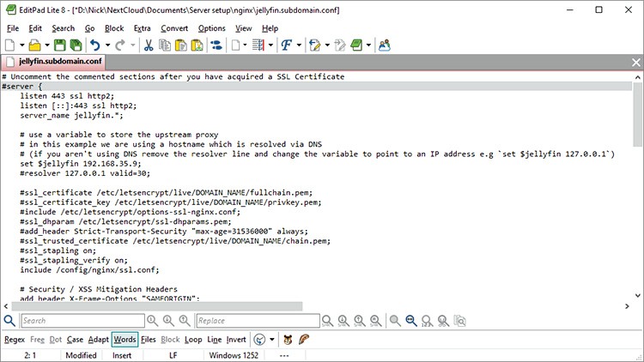This screenshot has height=362, width=644.
Task: Open the Edit menu
Action: pos(35,28)
